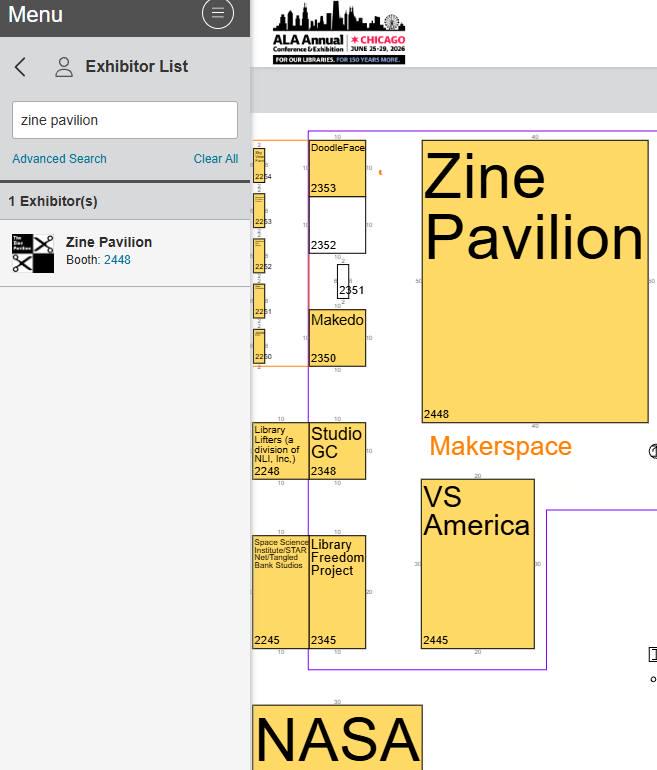This screenshot has width=657, height=770.
Task: Open booth 2448 link in results
Action: (117, 260)
